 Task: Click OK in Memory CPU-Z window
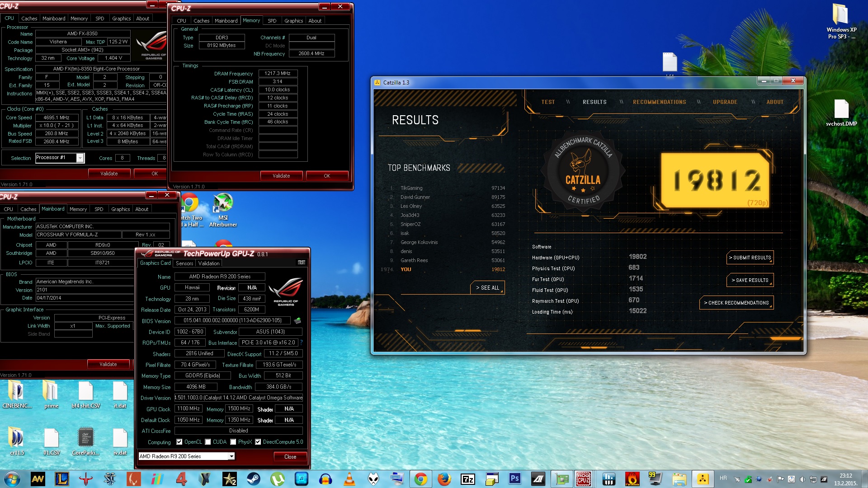(327, 176)
